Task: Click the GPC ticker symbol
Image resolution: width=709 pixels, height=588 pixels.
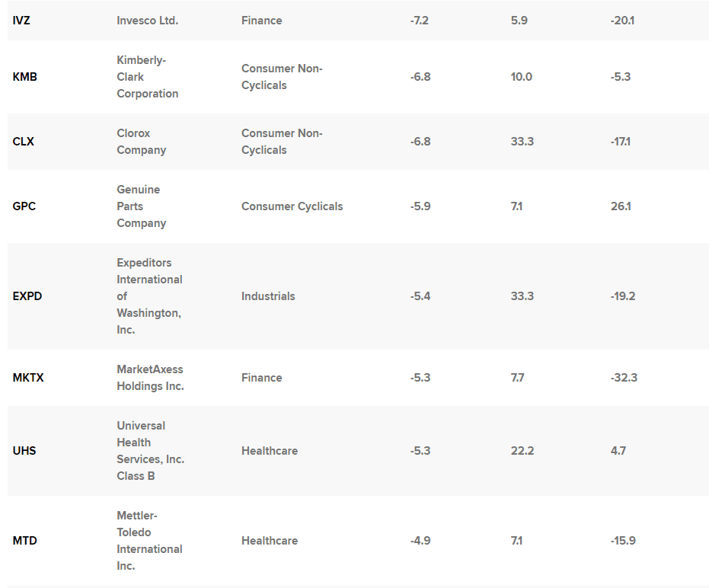Action: (24, 206)
